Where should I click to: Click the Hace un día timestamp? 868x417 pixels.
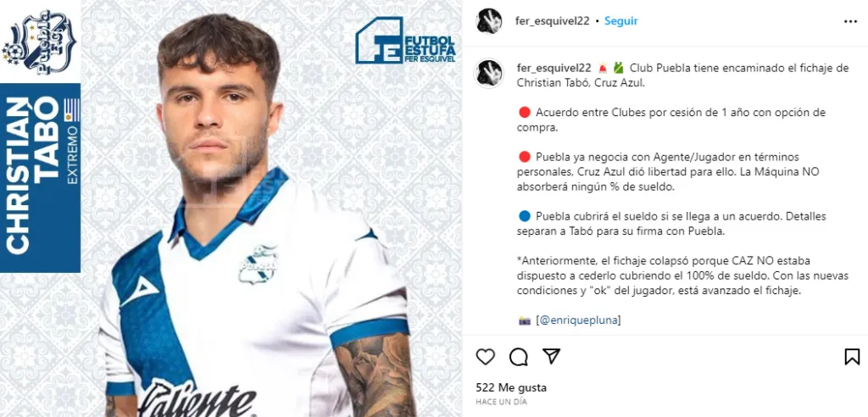[501, 402]
